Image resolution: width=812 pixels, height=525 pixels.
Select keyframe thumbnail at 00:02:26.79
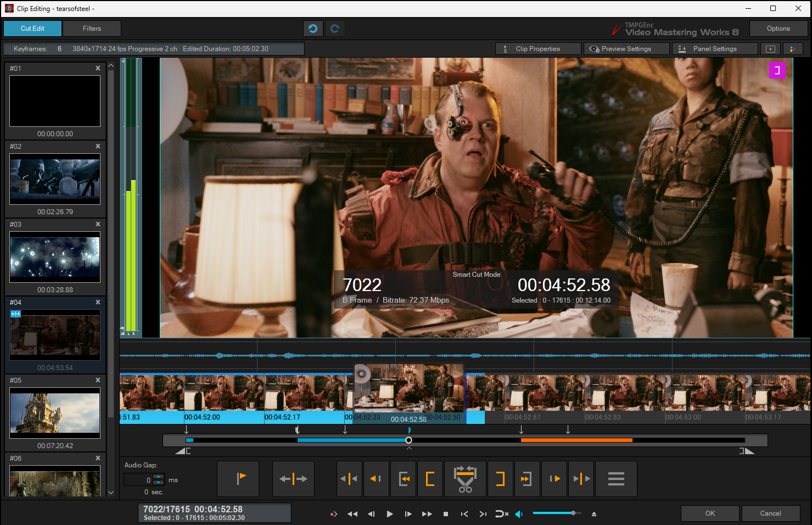55,179
